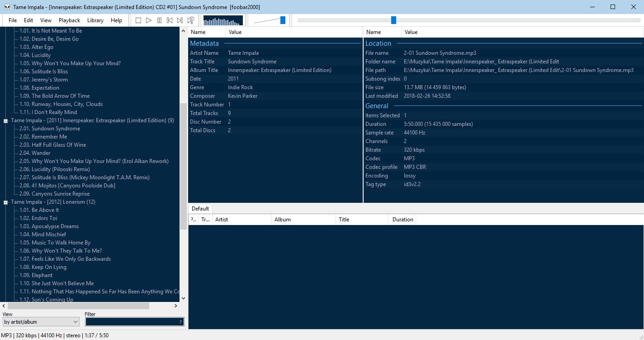The width and height of the screenshot is (644, 340).
Task: Click the spectrum visualization display
Action: point(223,20)
